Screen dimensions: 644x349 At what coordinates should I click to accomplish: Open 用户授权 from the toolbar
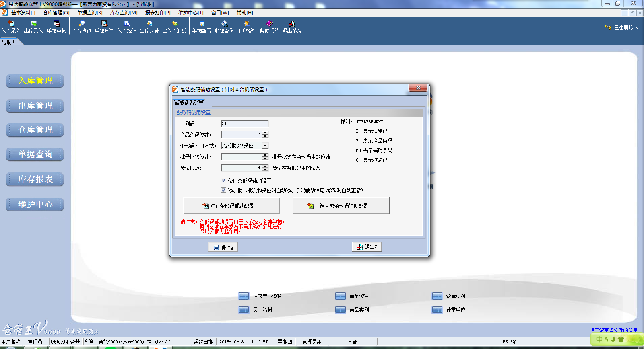pyautogui.click(x=247, y=27)
